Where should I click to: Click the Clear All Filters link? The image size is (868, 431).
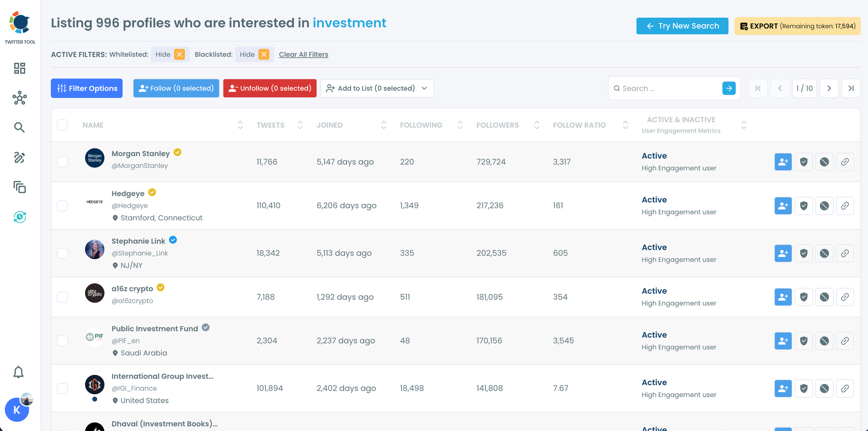(303, 54)
